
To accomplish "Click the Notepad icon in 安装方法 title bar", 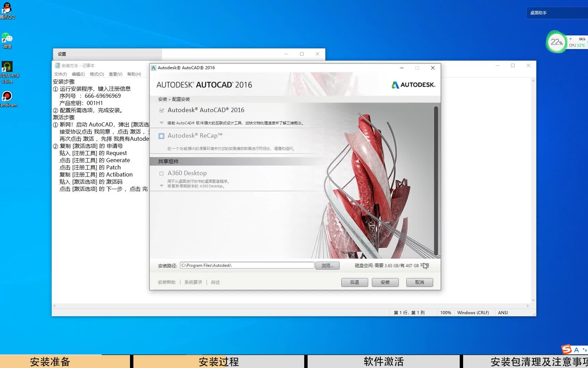I will (57, 65).
